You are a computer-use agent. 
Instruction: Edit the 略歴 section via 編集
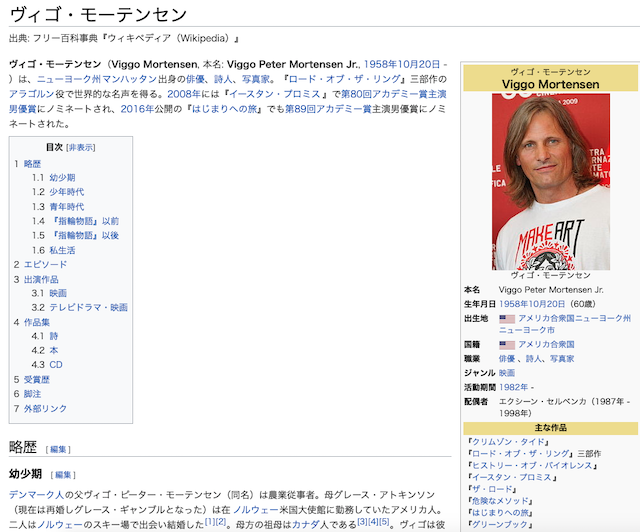point(58,450)
